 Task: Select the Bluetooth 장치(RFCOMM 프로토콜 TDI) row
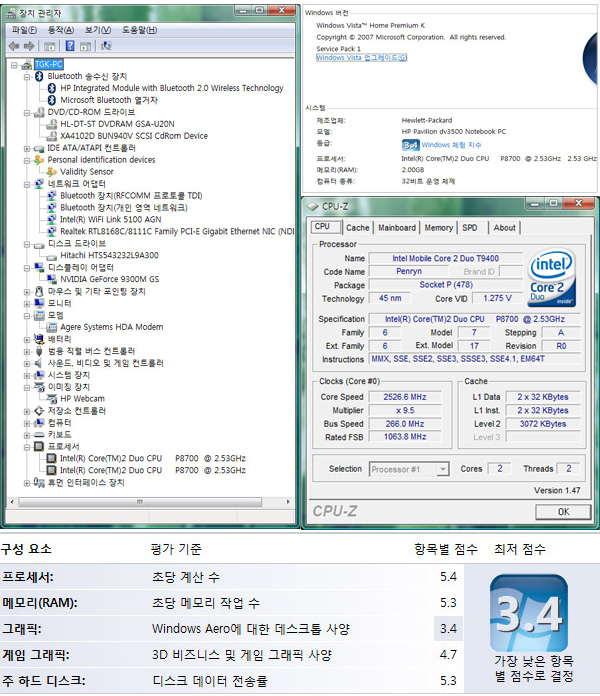(x=131, y=196)
